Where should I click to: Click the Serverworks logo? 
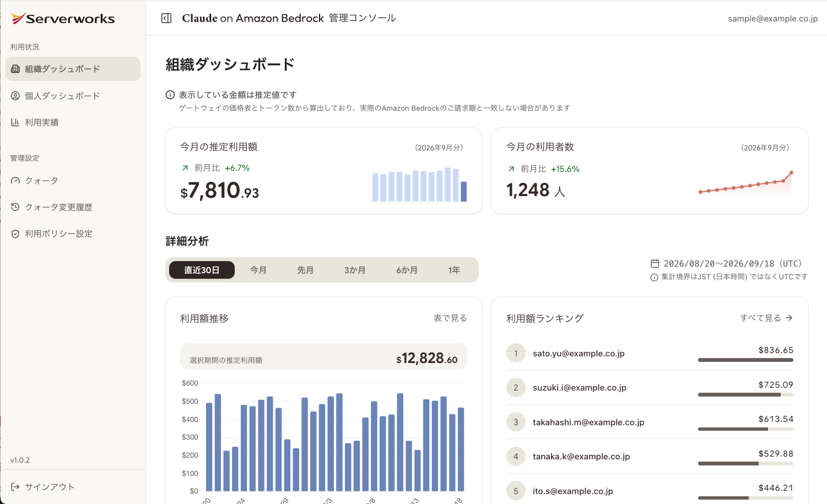click(x=63, y=19)
